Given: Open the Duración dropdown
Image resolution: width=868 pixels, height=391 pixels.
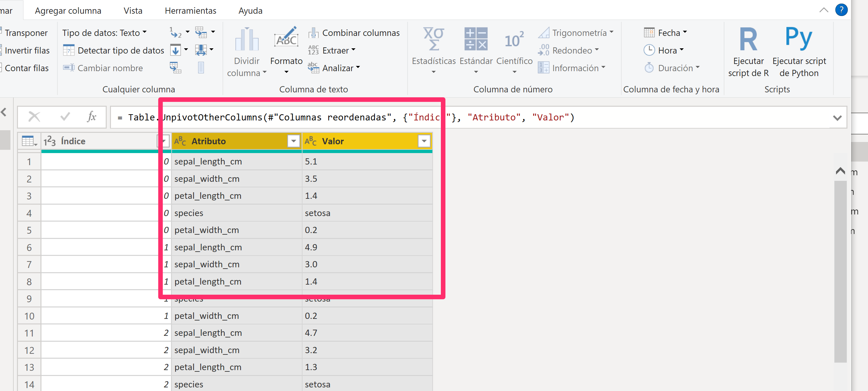Looking at the screenshot, I should pyautogui.click(x=679, y=68).
